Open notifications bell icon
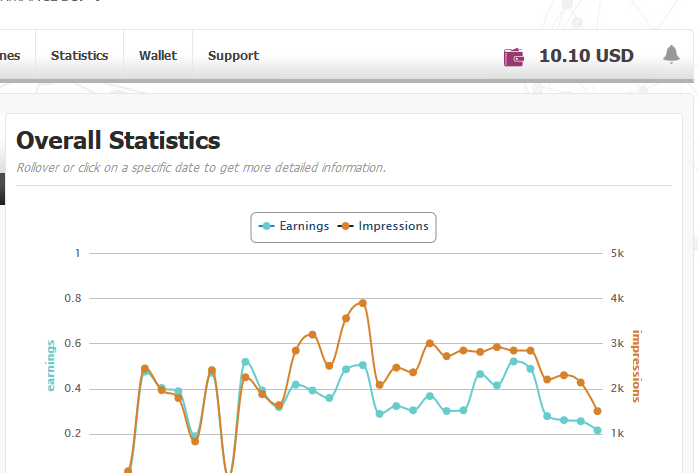The height and width of the screenshot is (473, 698). point(671,55)
